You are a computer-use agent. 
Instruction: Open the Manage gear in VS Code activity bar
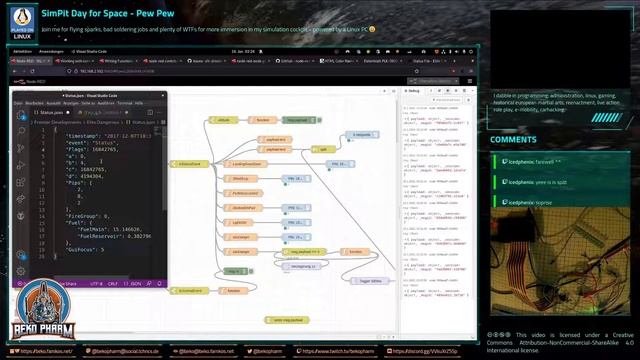click(21, 271)
